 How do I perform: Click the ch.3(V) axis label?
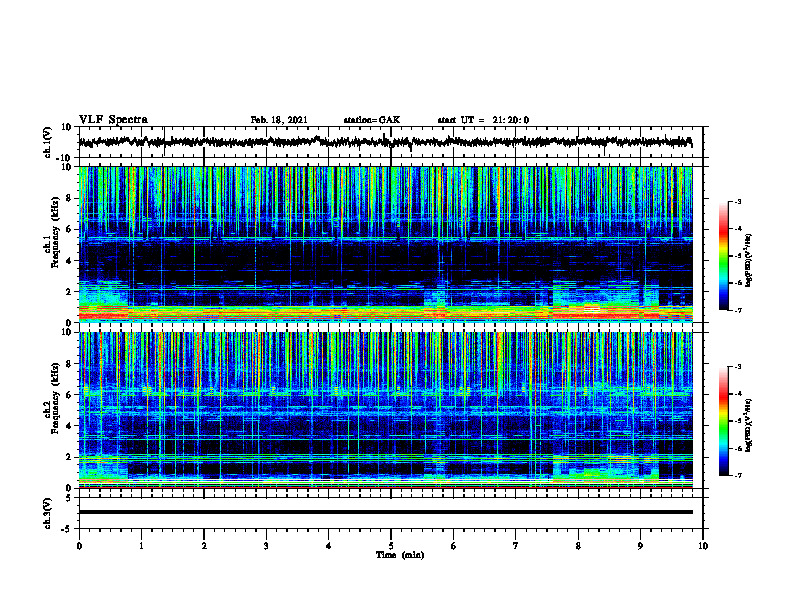[x=48, y=513]
